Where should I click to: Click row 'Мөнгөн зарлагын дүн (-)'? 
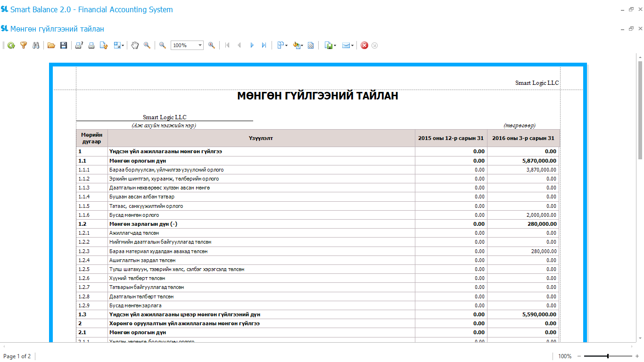[x=318, y=224]
